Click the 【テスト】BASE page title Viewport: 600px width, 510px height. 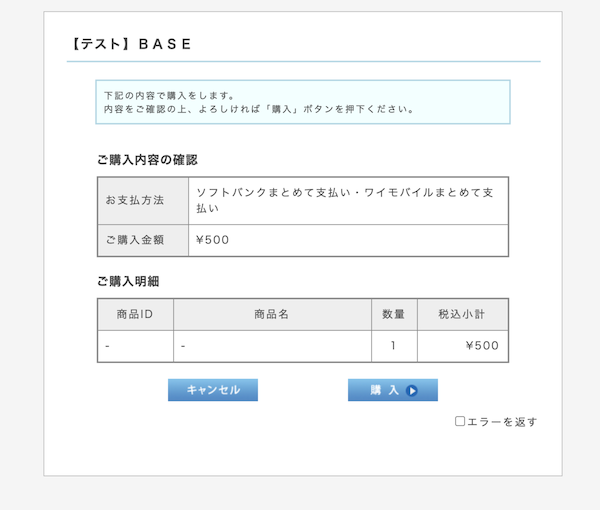coord(131,44)
